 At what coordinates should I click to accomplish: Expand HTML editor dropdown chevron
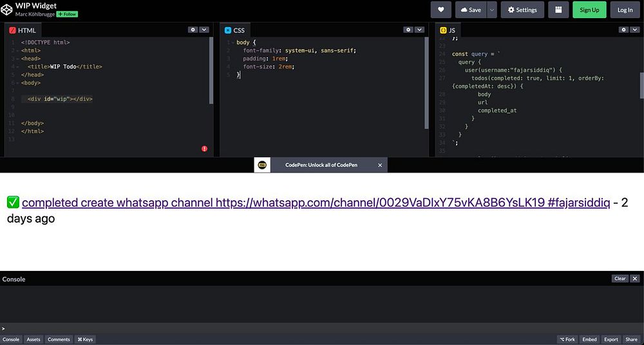(204, 30)
